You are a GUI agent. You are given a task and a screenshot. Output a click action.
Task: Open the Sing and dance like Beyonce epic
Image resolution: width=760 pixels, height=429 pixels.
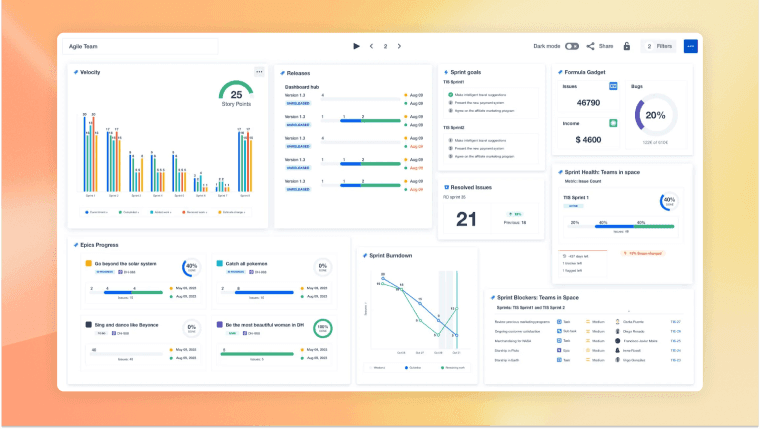tap(127, 325)
